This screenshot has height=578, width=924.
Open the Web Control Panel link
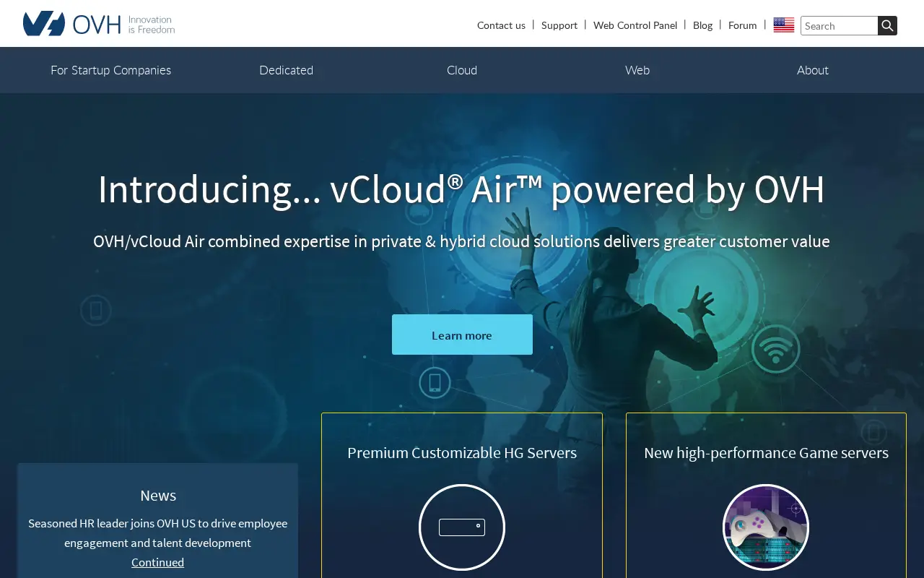coord(635,25)
